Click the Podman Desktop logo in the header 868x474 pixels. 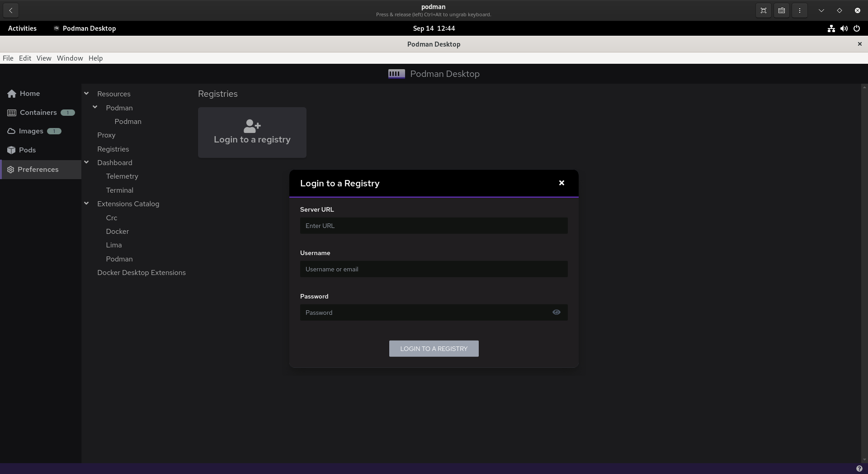tap(396, 73)
